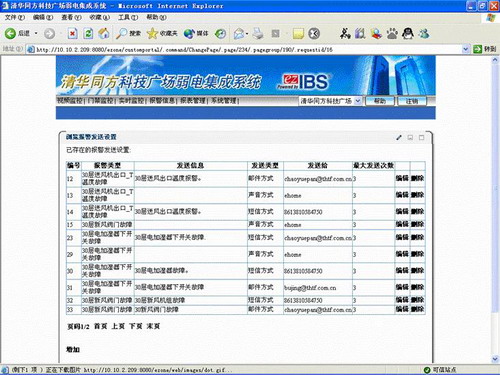Click the Print printer icon
Image resolution: width=500 pixels, height=375 pixels.
pos(258,33)
